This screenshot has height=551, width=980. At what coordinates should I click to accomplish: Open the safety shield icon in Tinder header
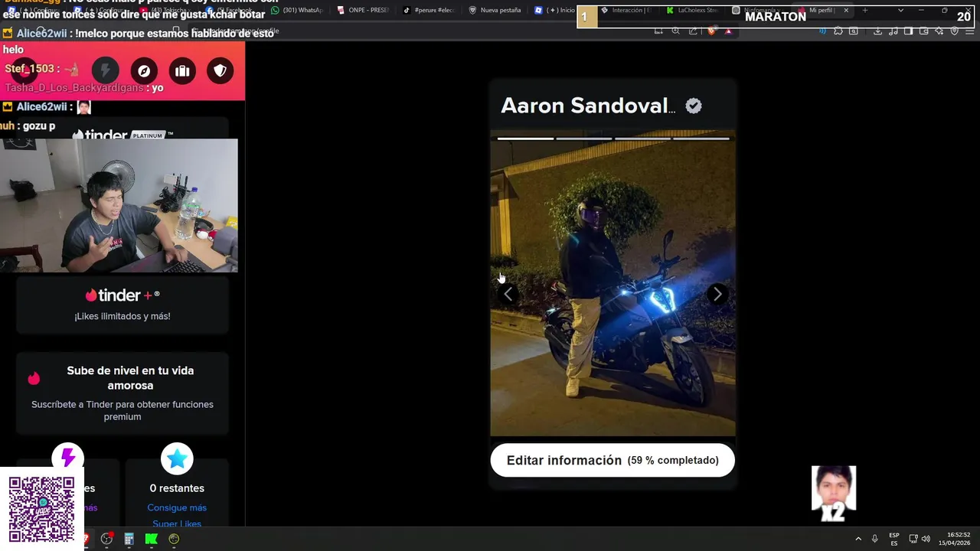[220, 71]
